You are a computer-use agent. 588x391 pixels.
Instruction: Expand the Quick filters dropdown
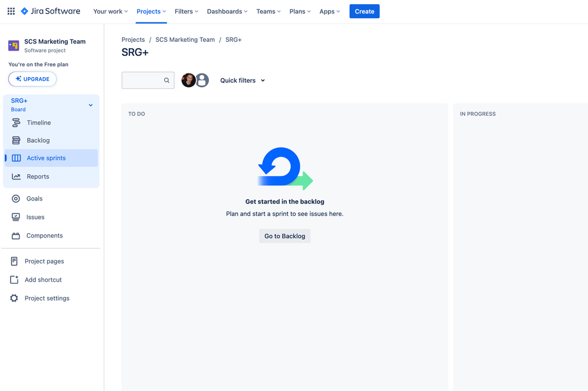point(242,80)
